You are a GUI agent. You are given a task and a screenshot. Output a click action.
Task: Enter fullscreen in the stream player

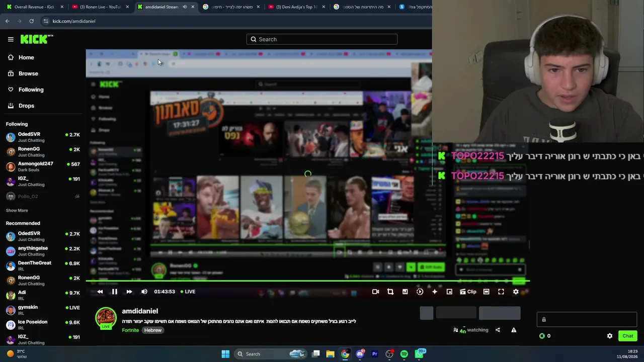[501, 292]
